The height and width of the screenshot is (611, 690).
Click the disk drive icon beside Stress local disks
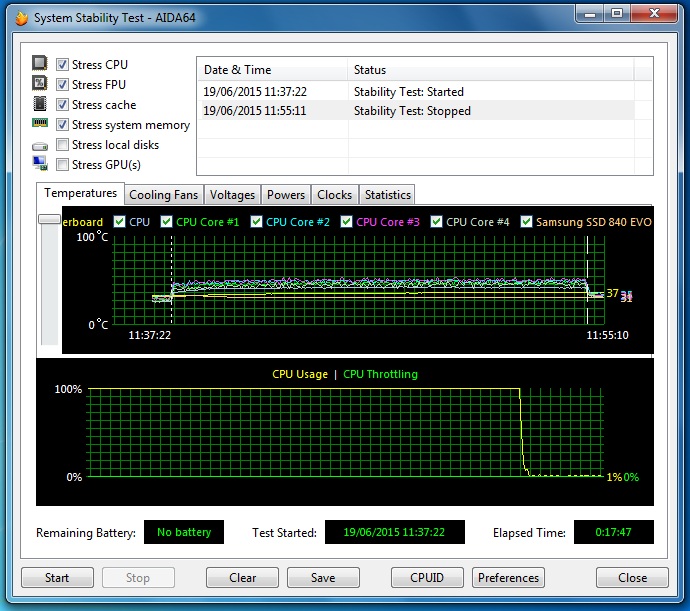pyautogui.click(x=40, y=145)
